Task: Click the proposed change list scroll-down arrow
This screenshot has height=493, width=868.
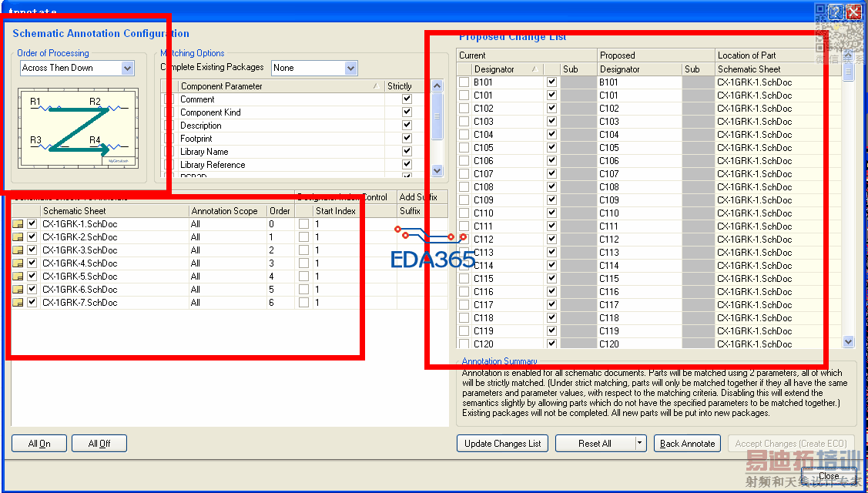Action: pos(848,342)
